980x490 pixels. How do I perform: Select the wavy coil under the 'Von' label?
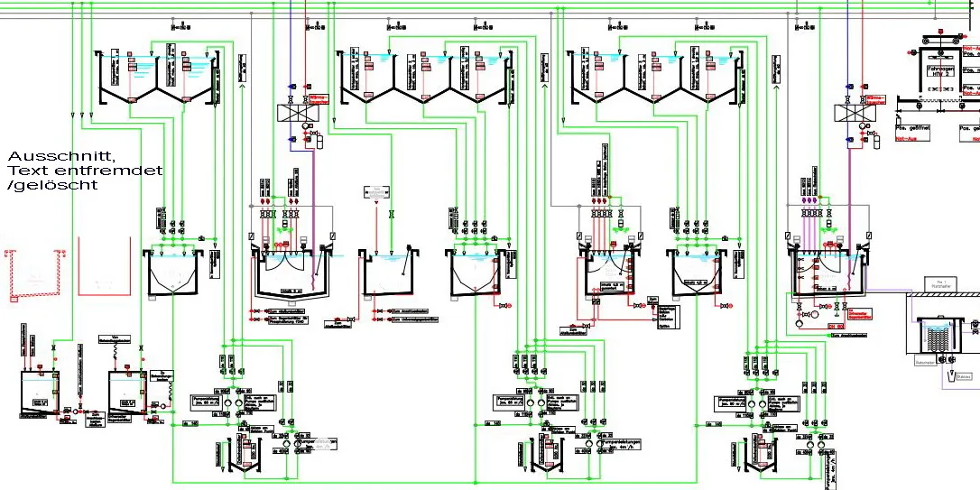(x=116, y=353)
